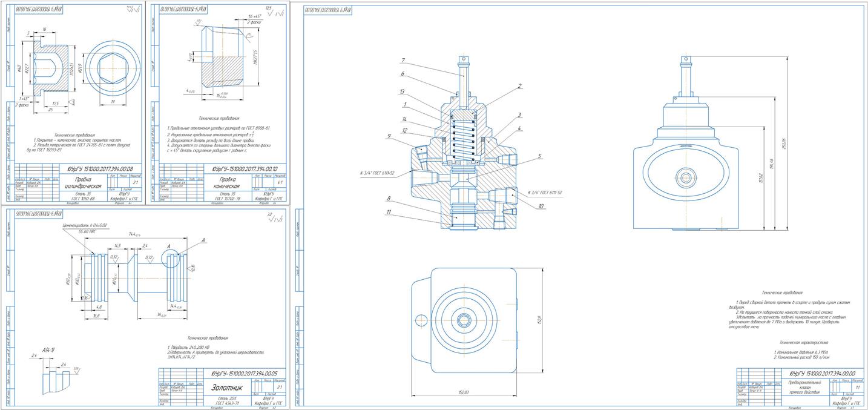Click the right "К 3/4" ГОСТ 6111-52" thread callout
Image resolution: width=868 pixels, height=410 pixels.
pos(545,192)
